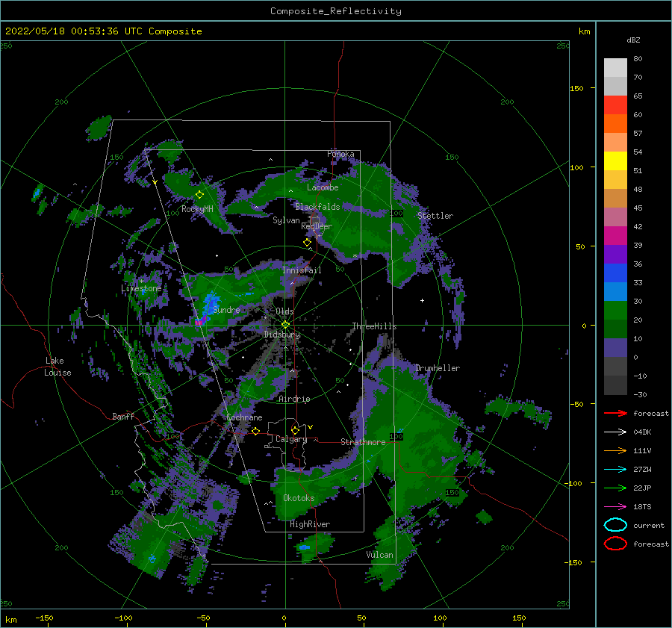Click the Innisfail label
The width and height of the screenshot is (672, 628).
click(302, 270)
